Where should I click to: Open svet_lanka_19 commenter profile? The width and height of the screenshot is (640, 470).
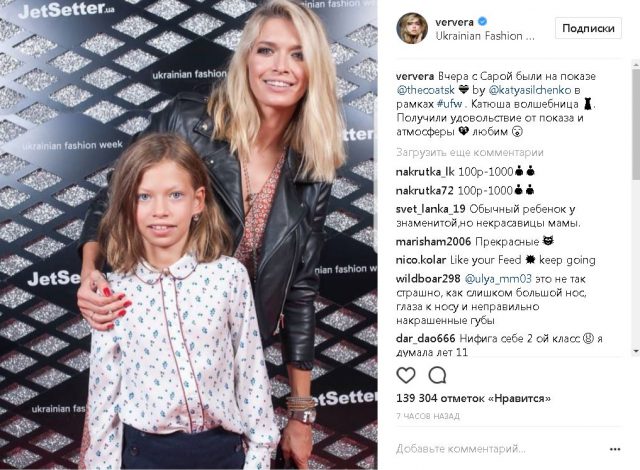tap(431, 209)
